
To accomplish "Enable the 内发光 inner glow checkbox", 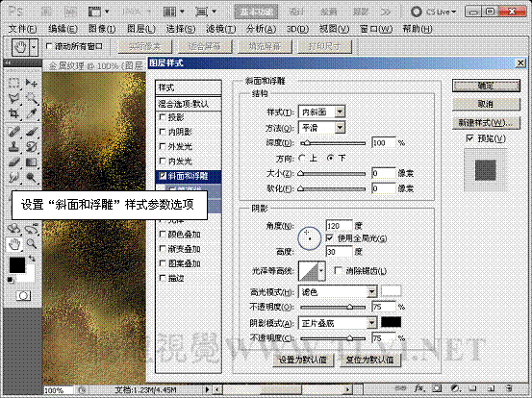I will tap(163, 162).
